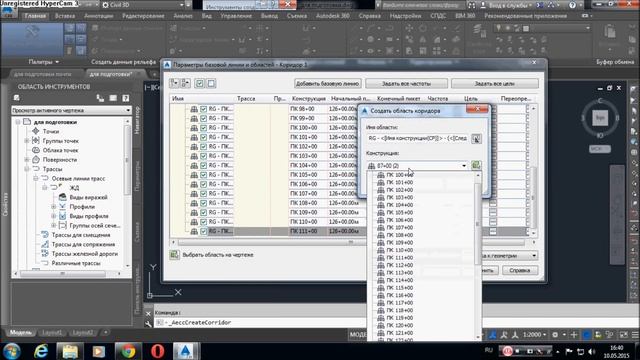
Task: Toggle checkbox of the ПК 102+00 region row
Action: tap(204, 147)
